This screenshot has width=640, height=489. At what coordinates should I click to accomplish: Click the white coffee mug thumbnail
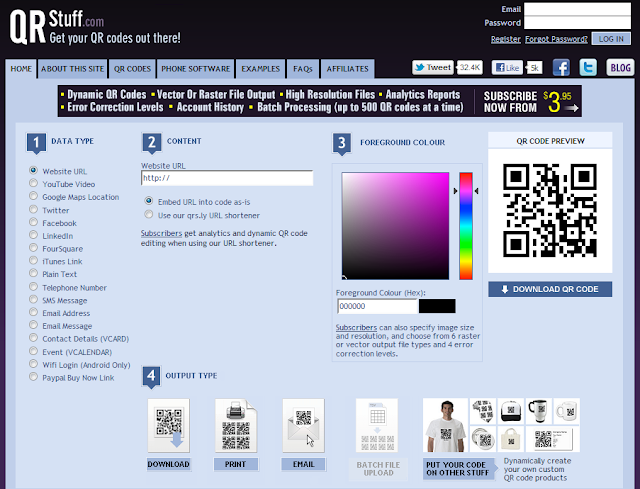pos(567,411)
